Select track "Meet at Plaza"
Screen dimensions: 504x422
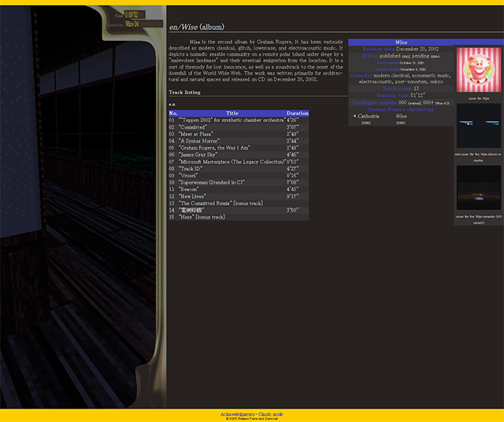pos(197,134)
